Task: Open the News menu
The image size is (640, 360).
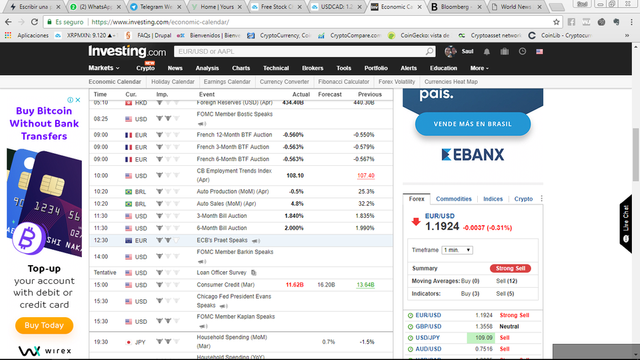Action: point(175,68)
